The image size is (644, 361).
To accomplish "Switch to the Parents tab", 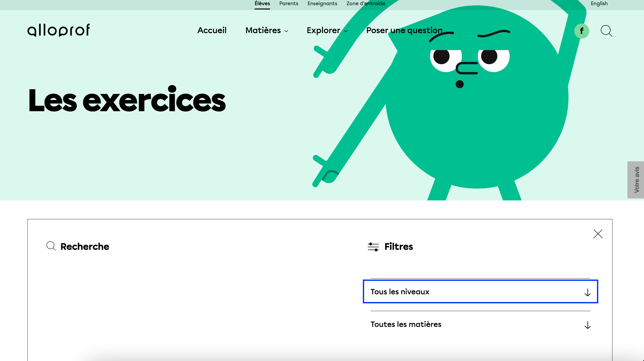I will (x=289, y=4).
